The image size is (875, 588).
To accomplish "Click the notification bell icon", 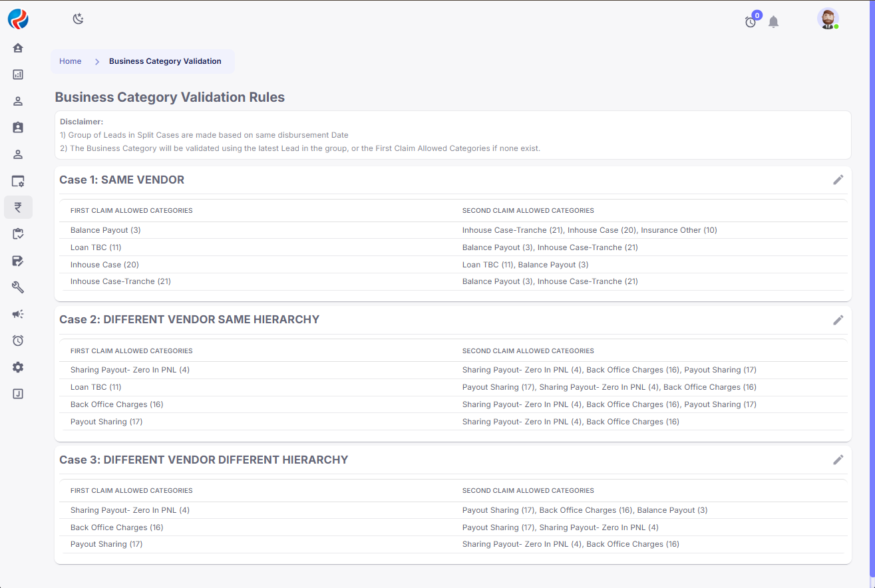I will click(x=773, y=22).
